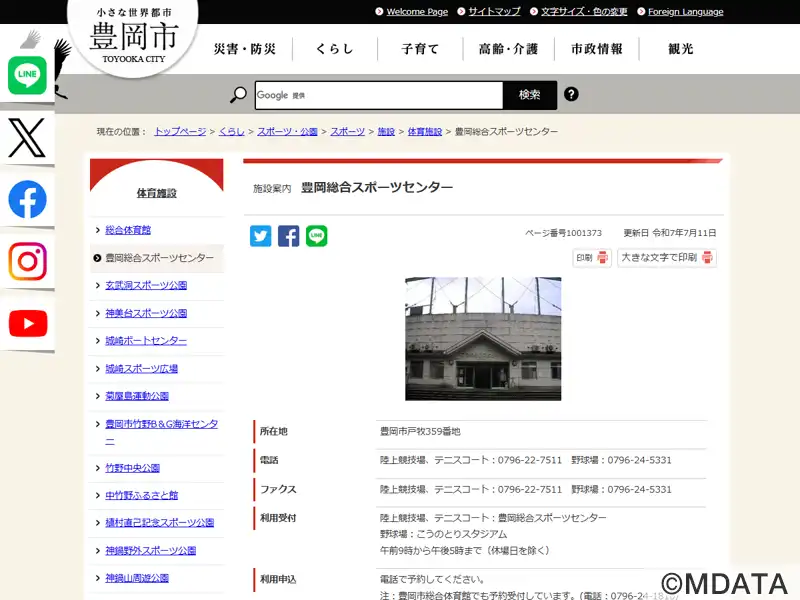Share page via small green LINE icon
The image size is (800, 600).
click(317, 236)
